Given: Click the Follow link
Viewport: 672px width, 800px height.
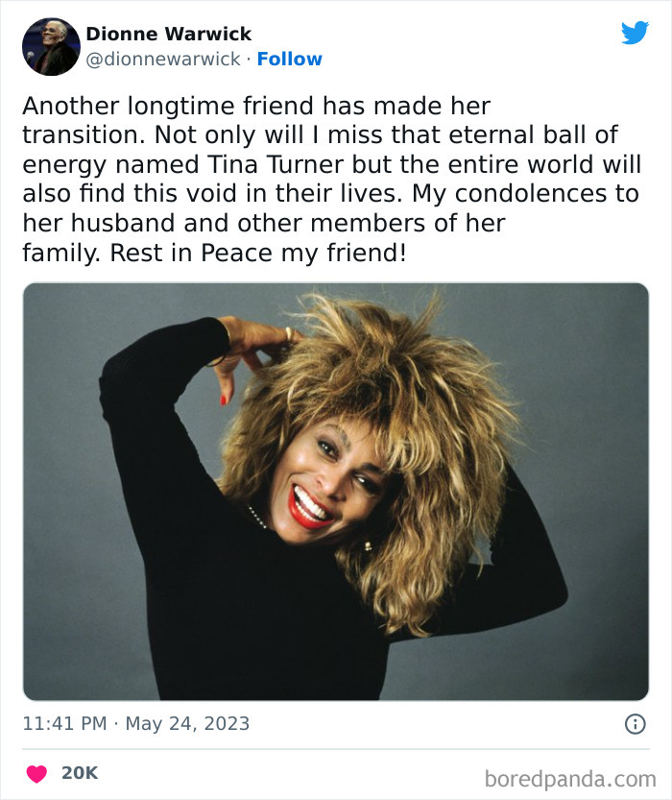Looking at the screenshot, I should (289, 59).
